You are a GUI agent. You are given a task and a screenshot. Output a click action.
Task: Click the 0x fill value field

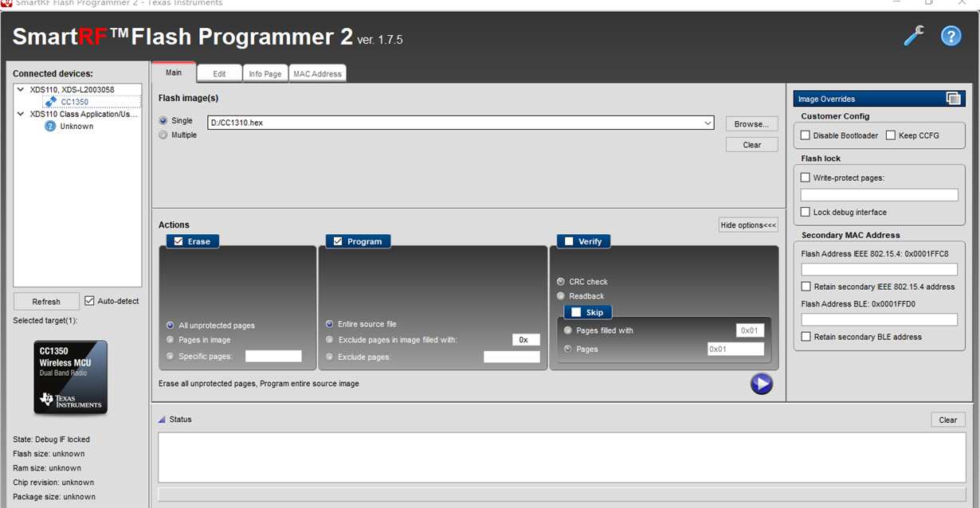[x=526, y=339]
